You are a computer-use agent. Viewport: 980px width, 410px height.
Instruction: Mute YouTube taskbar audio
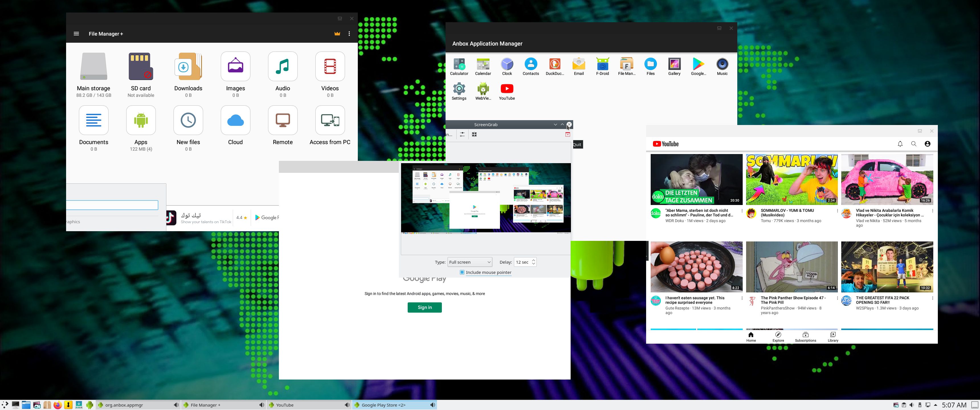click(x=347, y=405)
